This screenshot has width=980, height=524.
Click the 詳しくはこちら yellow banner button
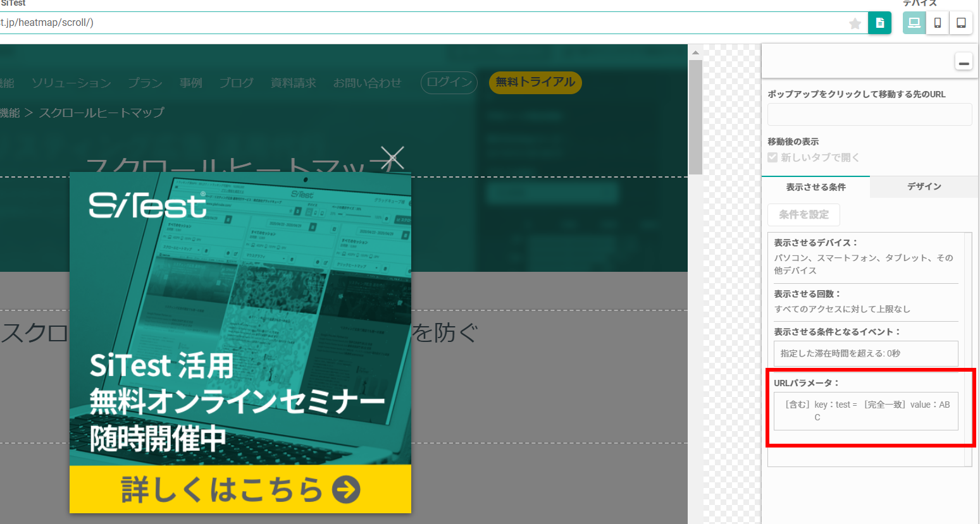tap(240, 489)
